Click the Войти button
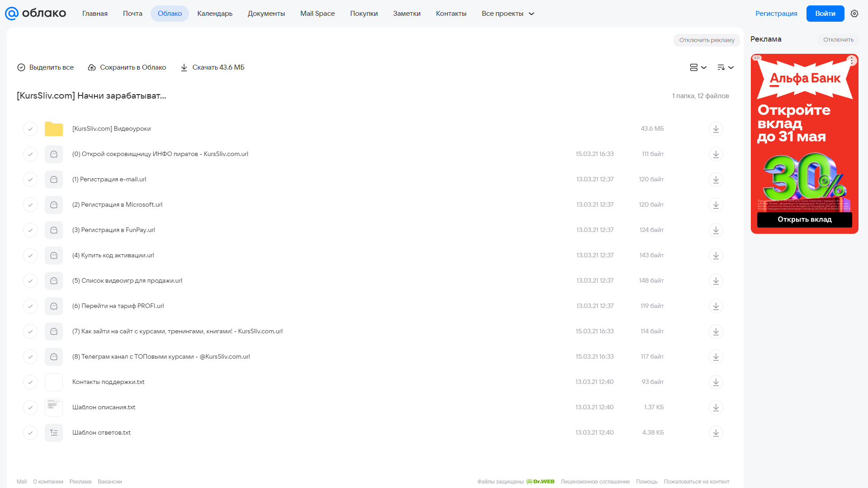 (x=825, y=14)
